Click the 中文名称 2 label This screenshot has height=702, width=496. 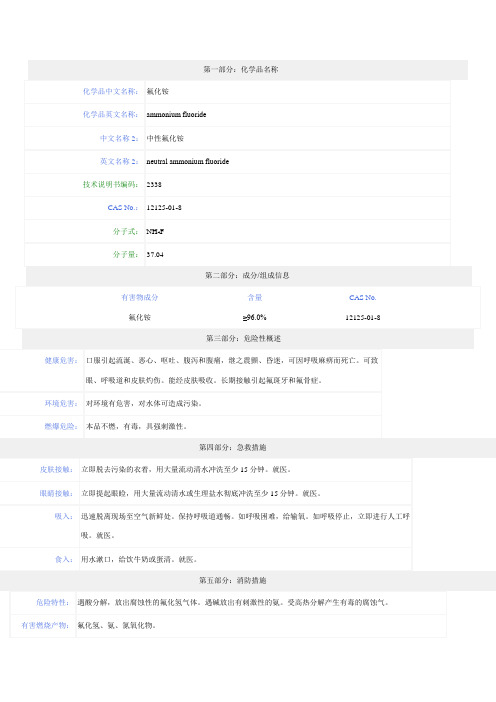pyautogui.click(x=119, y=138)
